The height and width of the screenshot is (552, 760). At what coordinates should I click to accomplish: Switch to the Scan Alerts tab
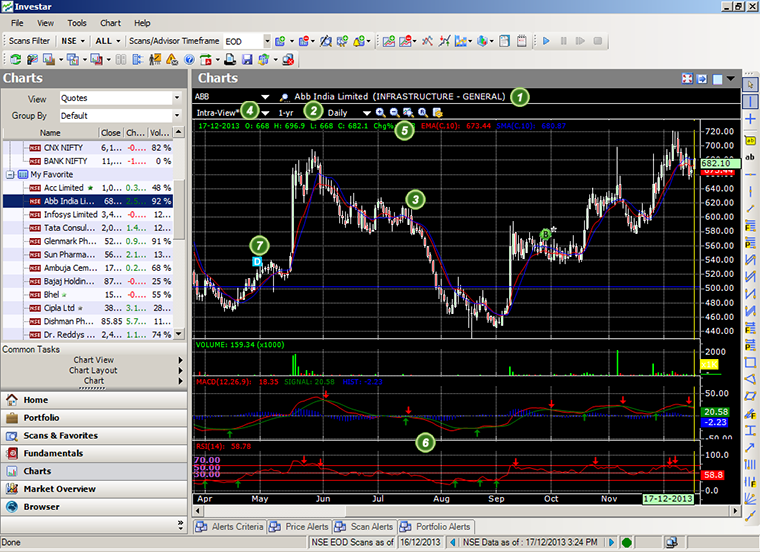(364, 527)
